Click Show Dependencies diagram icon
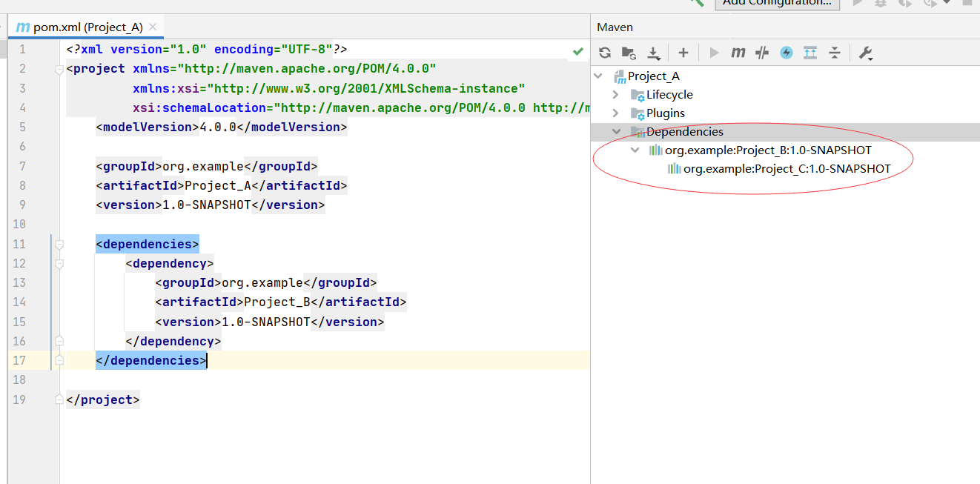Image resolution: width=980 pixels, height=484 pixels. pos(810,53)
